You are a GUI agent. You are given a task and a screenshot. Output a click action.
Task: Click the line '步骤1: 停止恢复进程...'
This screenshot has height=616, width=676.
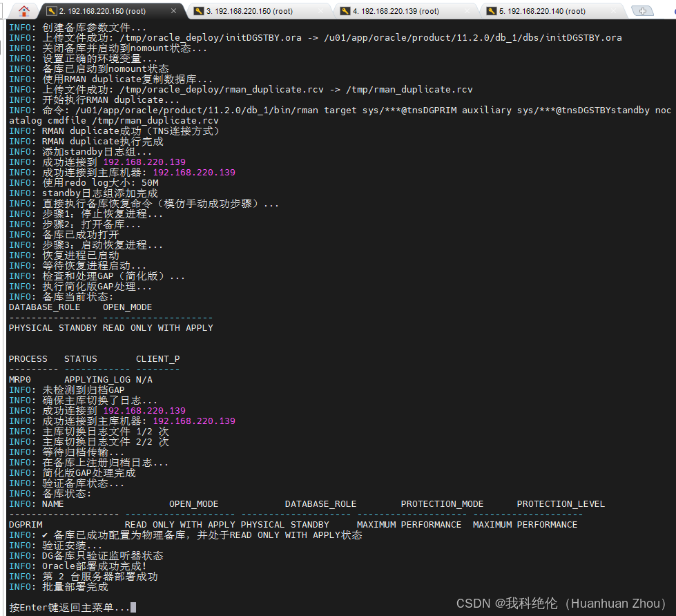click(86, 214)
